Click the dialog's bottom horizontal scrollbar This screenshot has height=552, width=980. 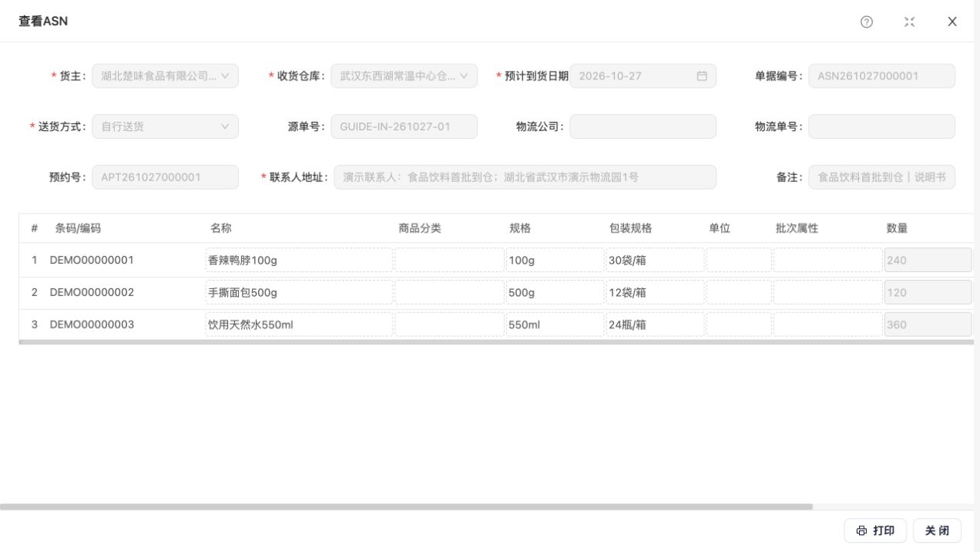(406, 507)
